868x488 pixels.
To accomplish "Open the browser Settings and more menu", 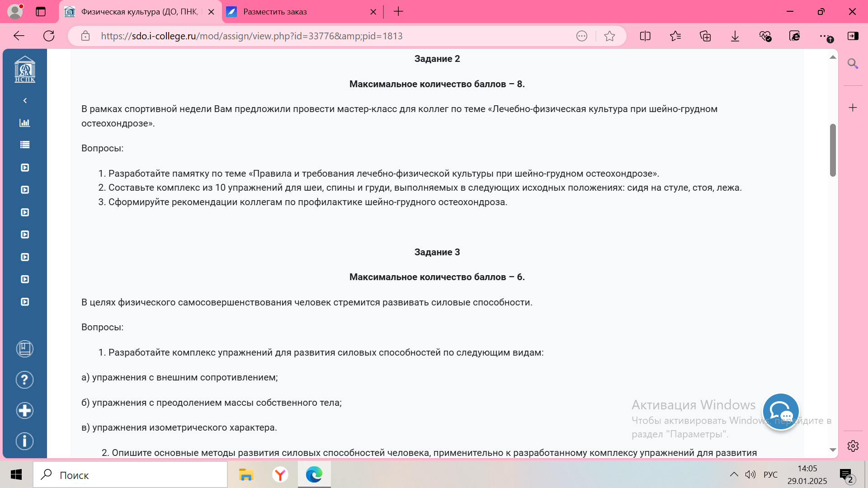I will (824, 36).
